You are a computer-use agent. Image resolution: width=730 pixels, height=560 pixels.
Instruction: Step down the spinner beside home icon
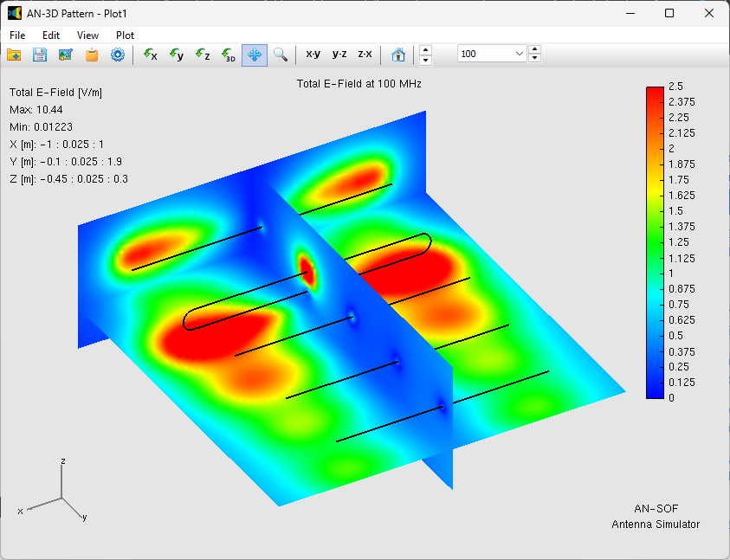pyautogui.click(x=425, y=61)
